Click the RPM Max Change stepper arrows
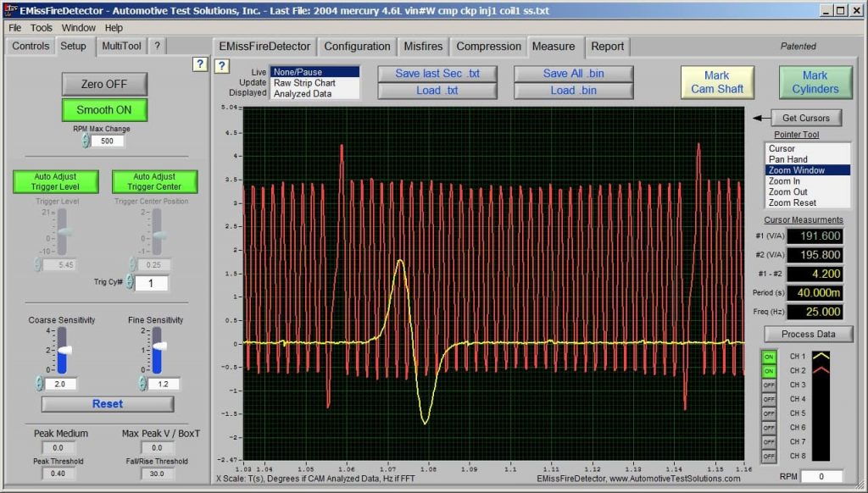 86,141
